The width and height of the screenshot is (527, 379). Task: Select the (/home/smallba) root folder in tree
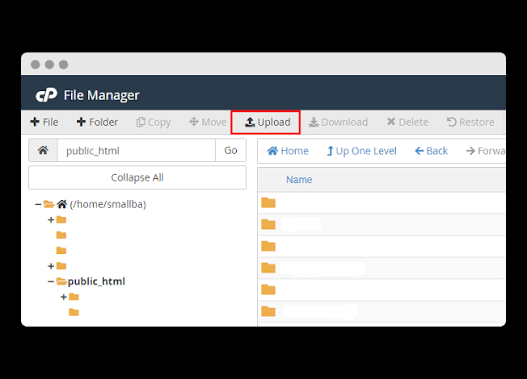point(108,204)
